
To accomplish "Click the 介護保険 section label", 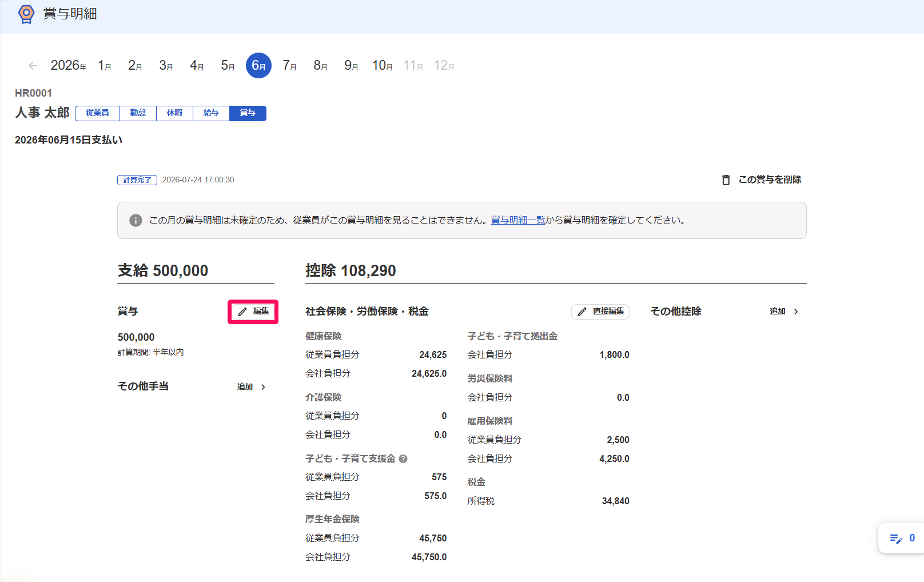I will (323, 397).
